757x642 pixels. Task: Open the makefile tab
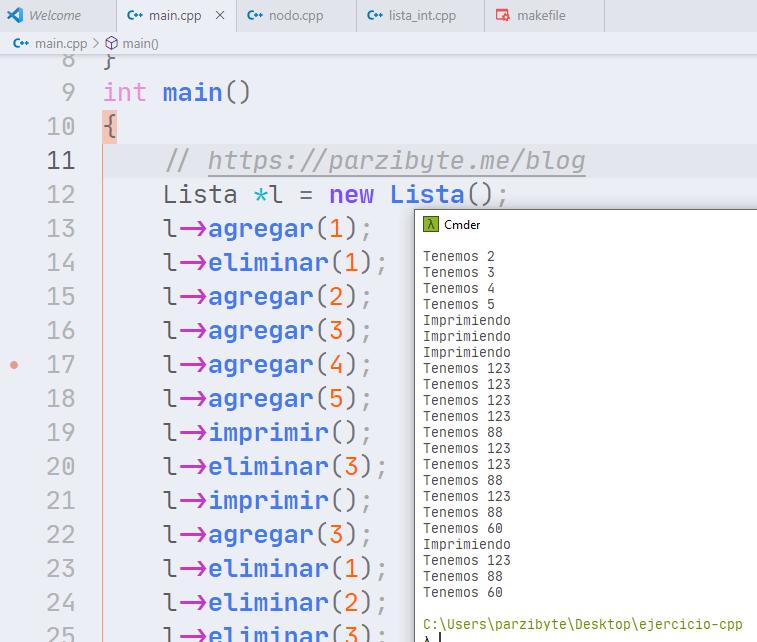coord(544,16)
